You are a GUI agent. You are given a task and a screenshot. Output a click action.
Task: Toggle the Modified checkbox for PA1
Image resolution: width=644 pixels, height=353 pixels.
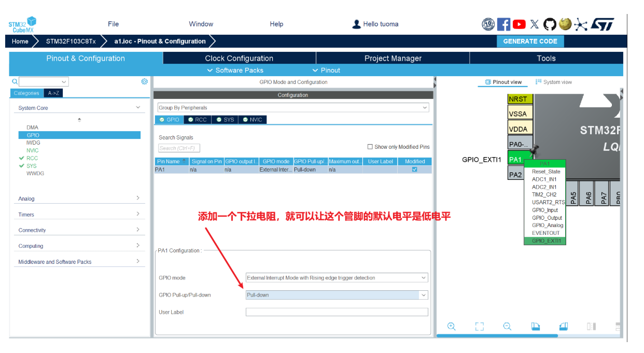click(x=414, y=170)
